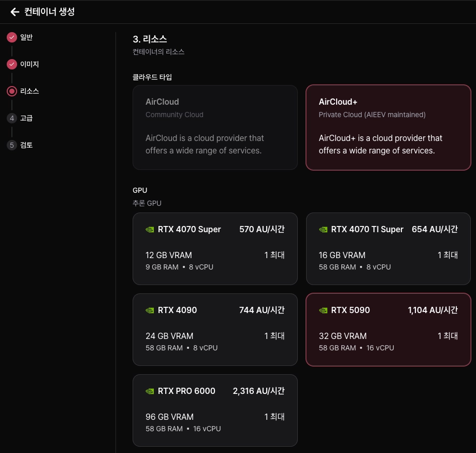Choose the RTX 4090 GPU card
Image resolution: width=476 pixels, height=453 pixels.
click(x=215, y=329)
